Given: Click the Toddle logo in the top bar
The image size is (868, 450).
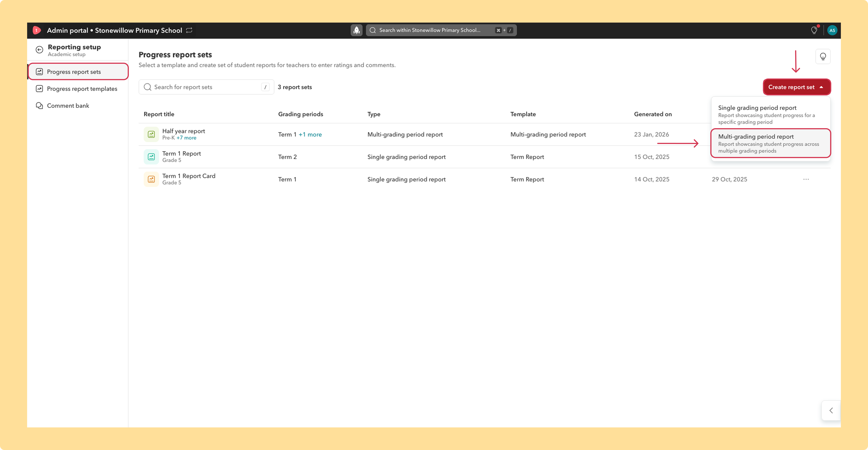Looking at the screenshot, I should pyautogui.click(x=37, y=30).
